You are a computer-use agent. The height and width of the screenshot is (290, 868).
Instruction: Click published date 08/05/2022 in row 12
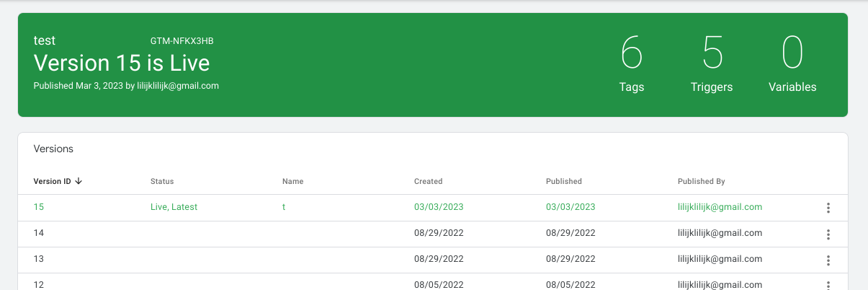click(x=571, y=285)
